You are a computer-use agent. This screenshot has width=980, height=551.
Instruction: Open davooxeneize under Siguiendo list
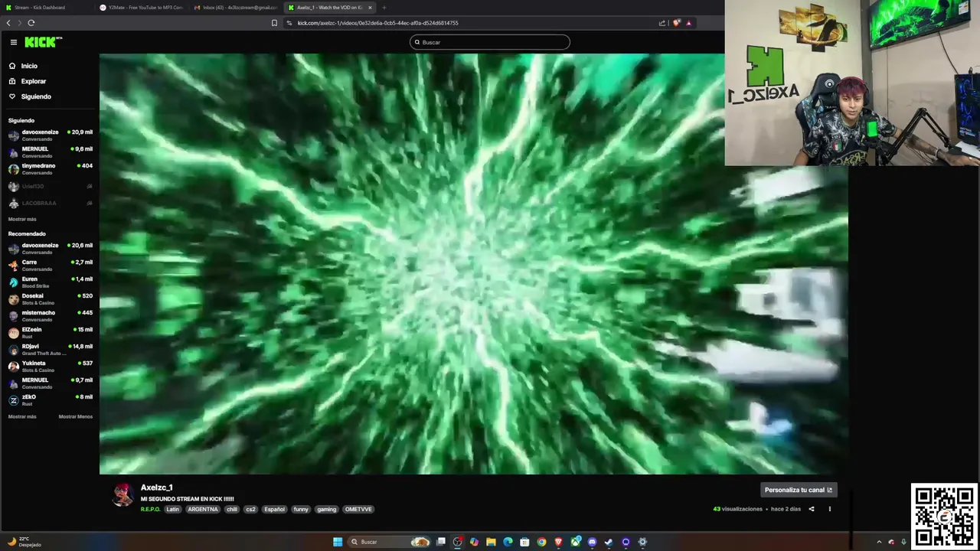(50, 135)
